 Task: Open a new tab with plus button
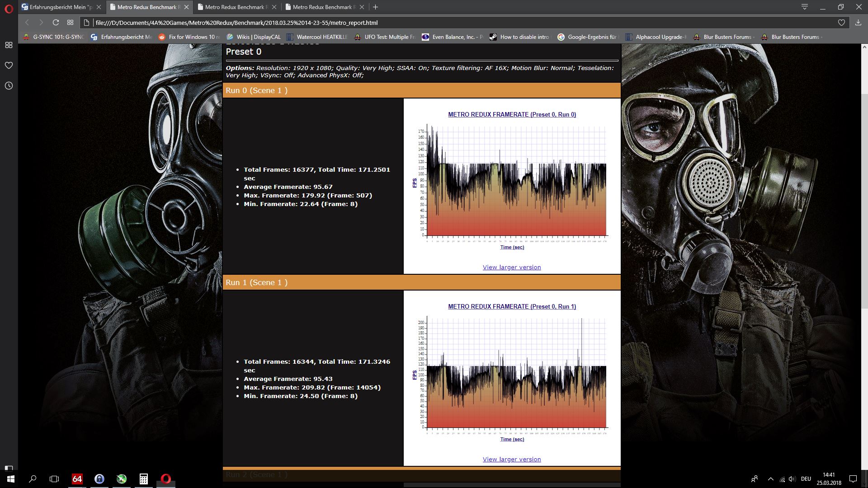[375, 7]
